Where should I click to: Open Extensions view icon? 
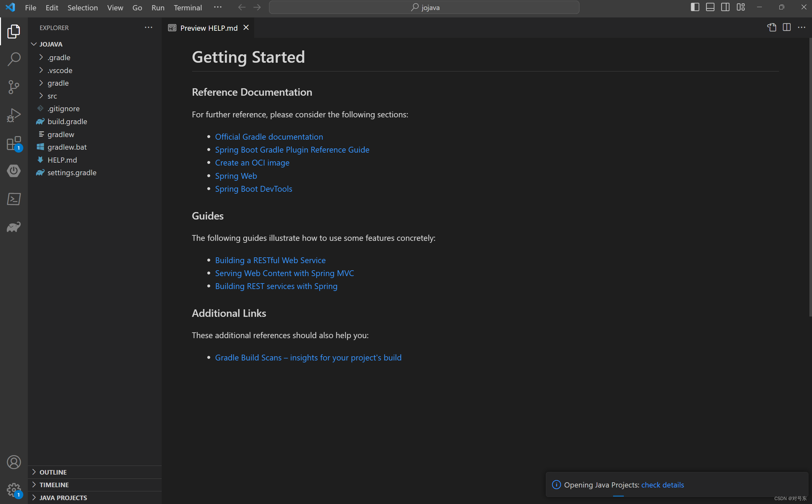(14, 143)
